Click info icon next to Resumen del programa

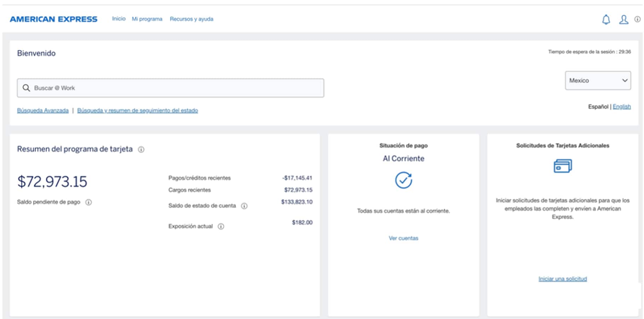coord(141,149)
